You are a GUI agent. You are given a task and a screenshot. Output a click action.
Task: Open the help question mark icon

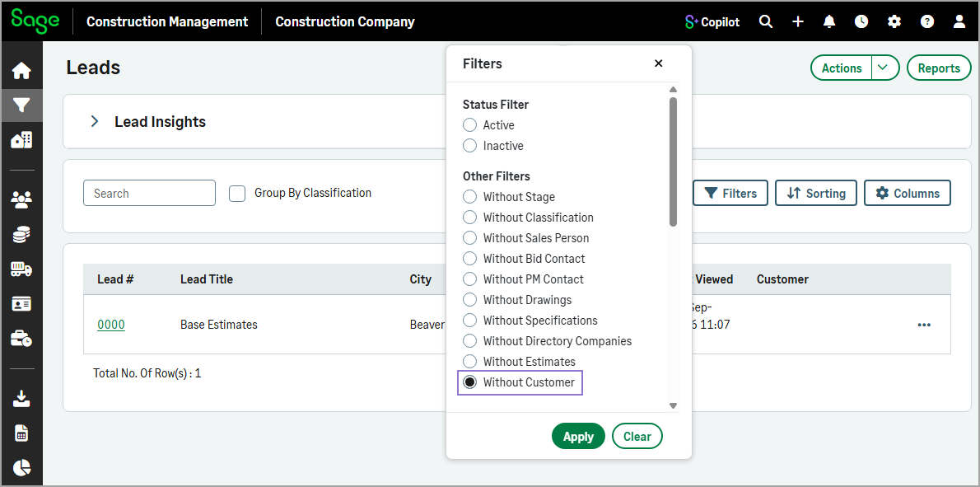point(926,22)
